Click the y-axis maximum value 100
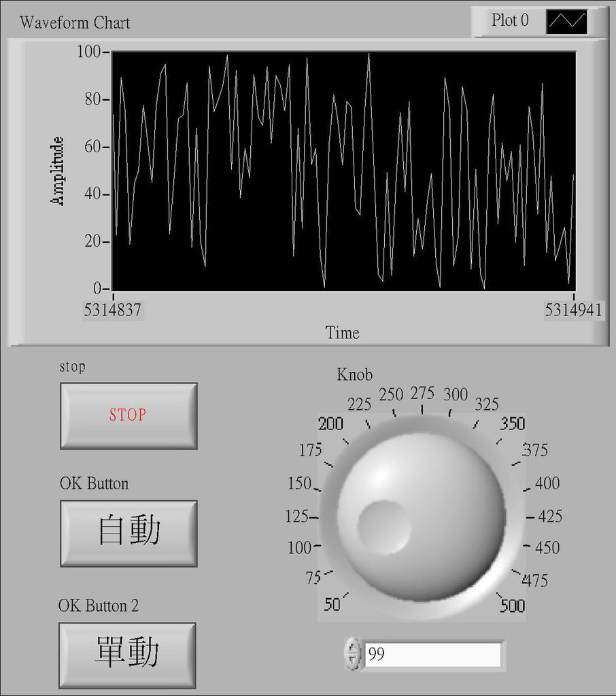This screenshot has height=696, width=616. click(89, 52)
